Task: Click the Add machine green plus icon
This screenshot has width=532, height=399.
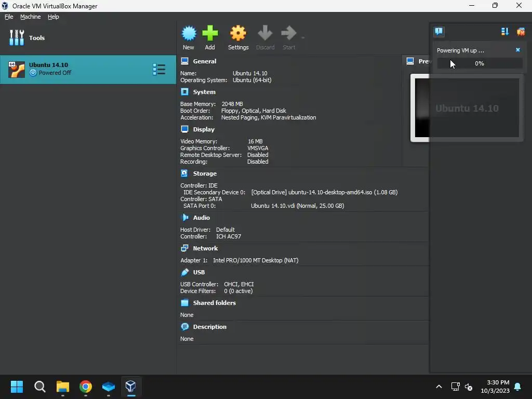Action: click(x=210, y=33)
